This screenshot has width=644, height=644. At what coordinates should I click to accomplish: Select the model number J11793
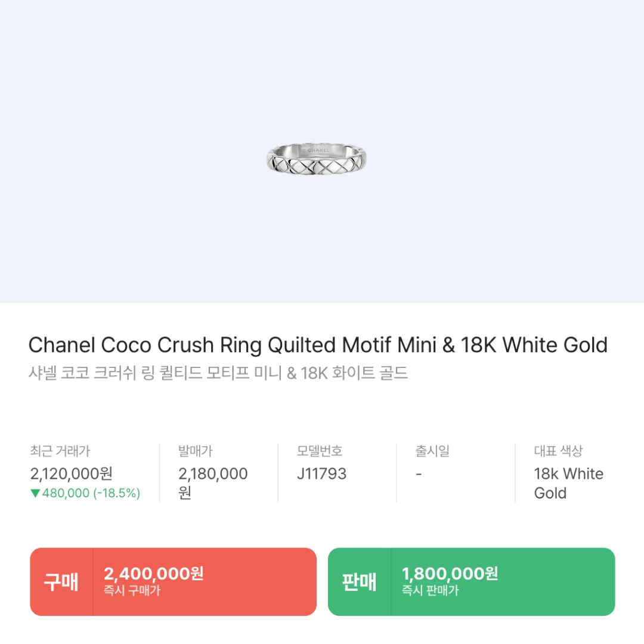(x=321, y=473)
